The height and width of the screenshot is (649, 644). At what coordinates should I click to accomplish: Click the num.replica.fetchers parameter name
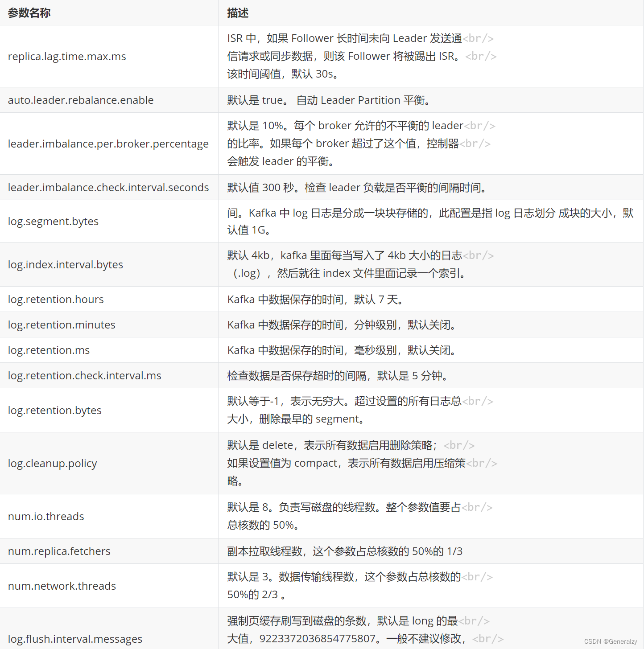[x=59, y=551]
